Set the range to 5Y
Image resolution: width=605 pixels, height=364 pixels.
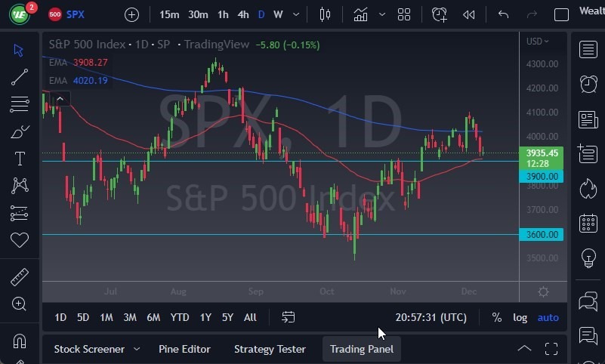227,317
